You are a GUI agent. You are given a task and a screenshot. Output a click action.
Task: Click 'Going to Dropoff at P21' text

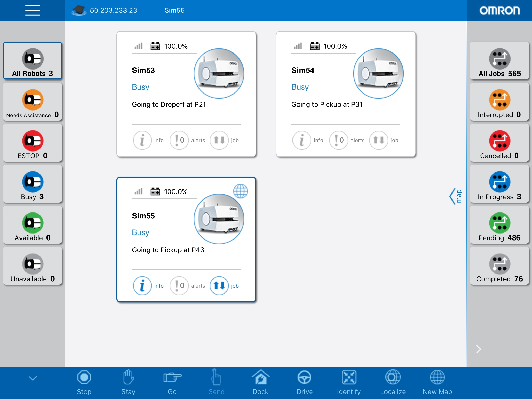(169, 104)
